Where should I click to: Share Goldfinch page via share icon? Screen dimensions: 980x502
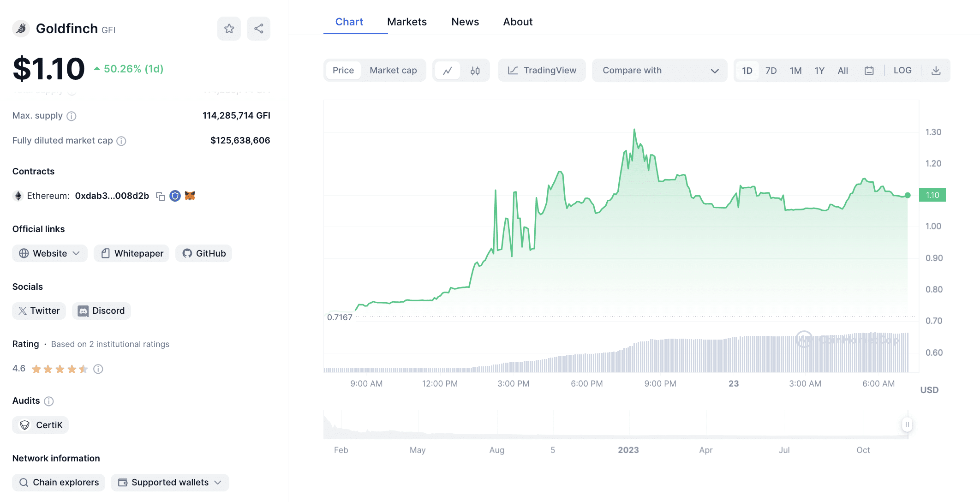click(x=258, y=29)
